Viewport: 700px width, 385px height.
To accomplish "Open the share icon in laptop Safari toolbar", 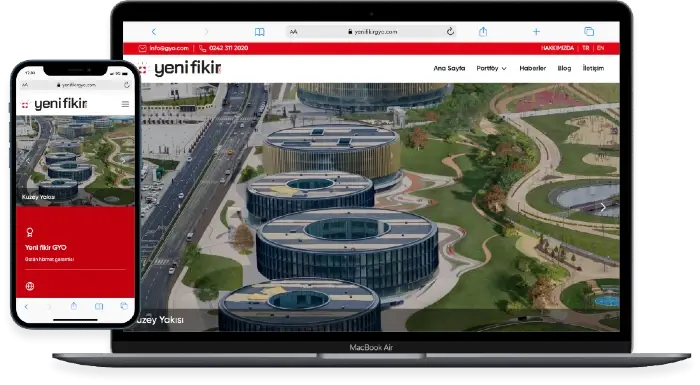I will (483, 31).
